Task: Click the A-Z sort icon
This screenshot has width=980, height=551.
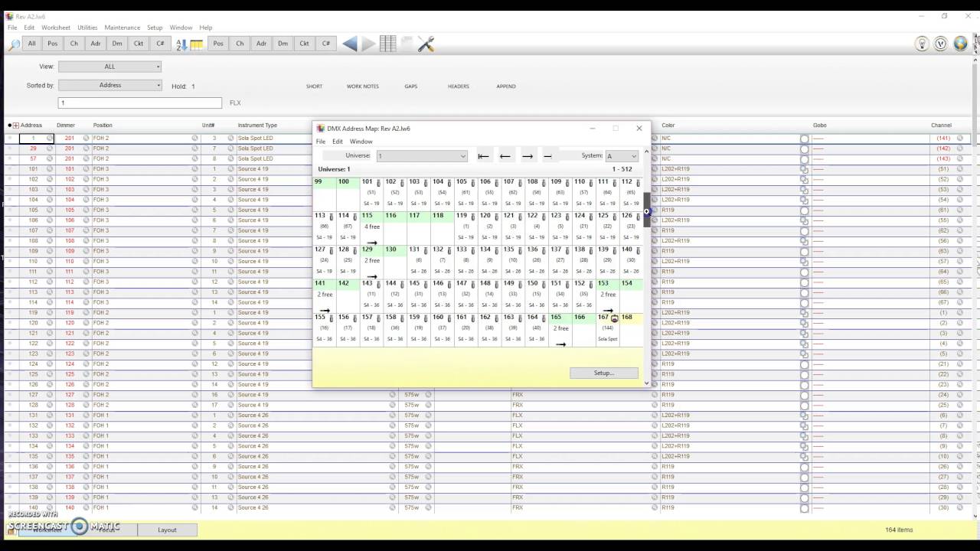Action: click(x=181, y=44)
